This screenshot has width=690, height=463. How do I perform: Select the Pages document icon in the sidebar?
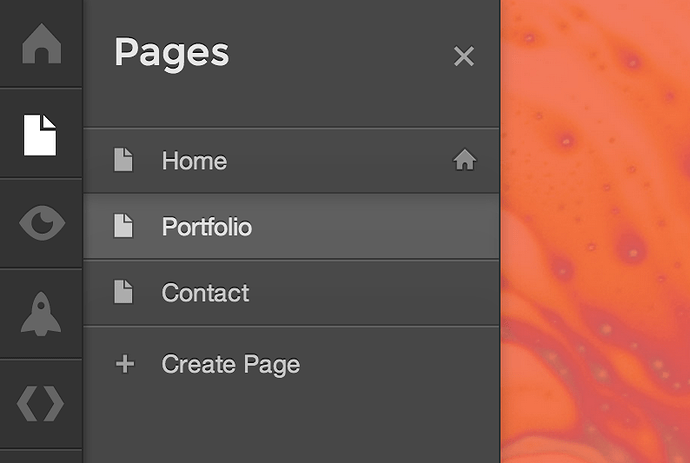pos(41,134)
